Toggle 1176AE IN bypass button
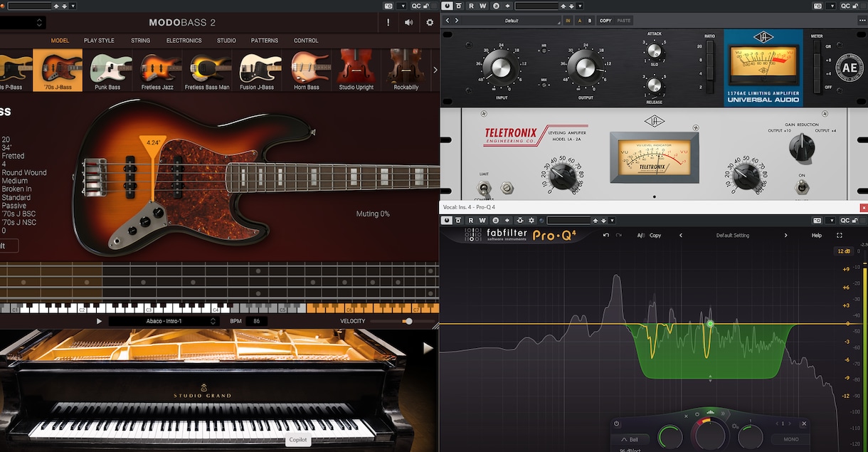The height and width of the screenshot is (452, 868). (x=568, y=21)
